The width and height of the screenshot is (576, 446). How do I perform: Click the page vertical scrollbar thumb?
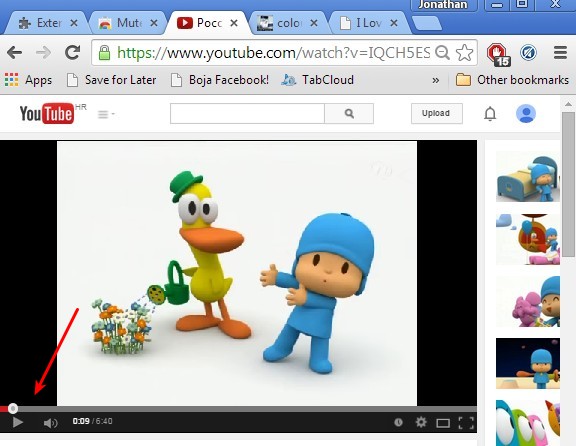pos(569,184)
